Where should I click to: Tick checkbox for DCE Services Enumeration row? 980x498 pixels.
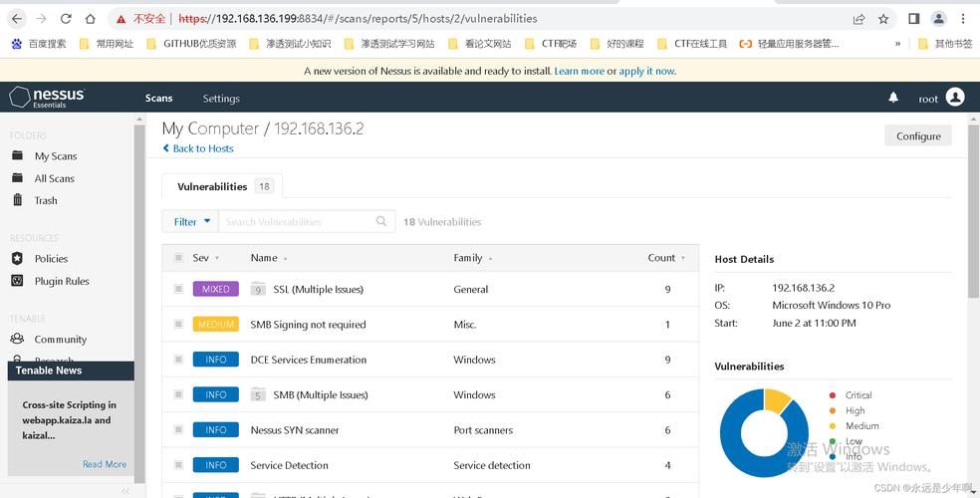178,360
